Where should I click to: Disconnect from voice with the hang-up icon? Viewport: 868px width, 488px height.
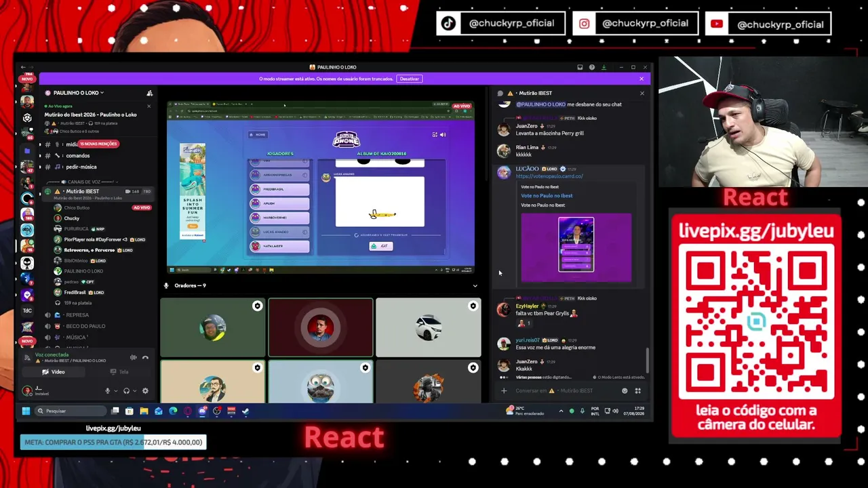point(145,357)
